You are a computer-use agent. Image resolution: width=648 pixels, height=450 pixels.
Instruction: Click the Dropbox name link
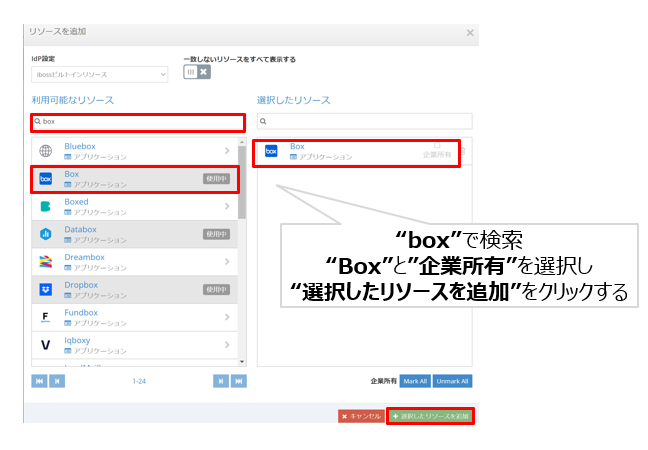coord(81,285)
